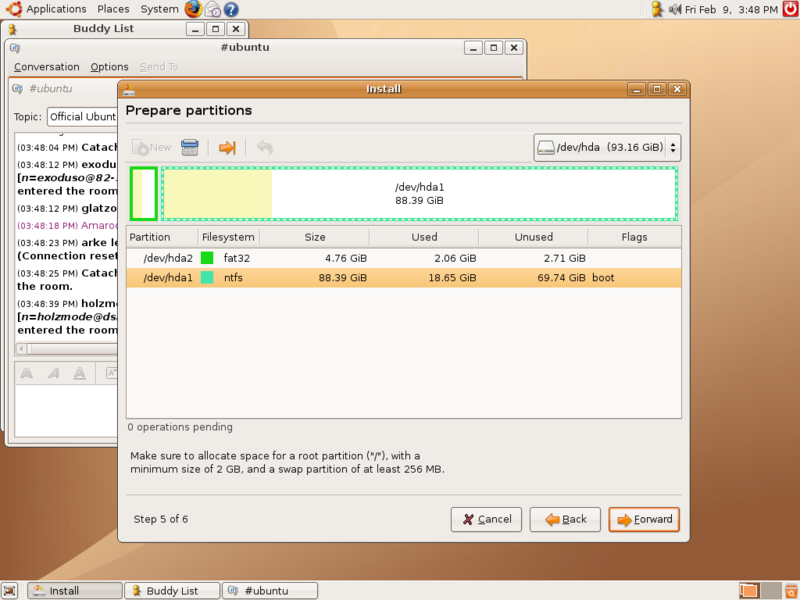Click the Resize/Move partition arrow icon
Image resolution: width=800 pixels, height=600 pixels.
(x=227, y=147)
